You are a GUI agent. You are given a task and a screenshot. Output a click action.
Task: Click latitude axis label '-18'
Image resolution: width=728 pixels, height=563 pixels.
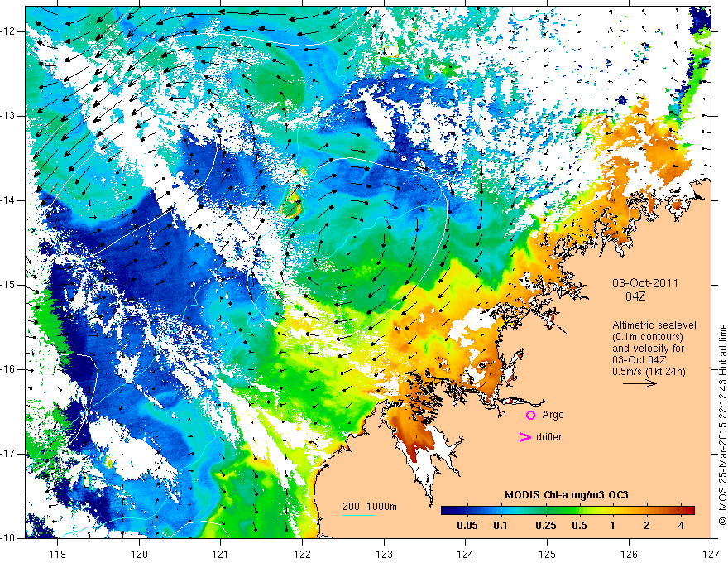pos(8,538)
